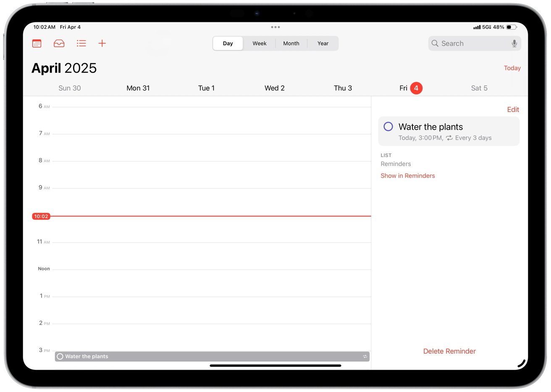Image resolution: width=551 pixels, height=392 pixels.
Task: Tap the repeat icon on event bar
Action: 365,356
